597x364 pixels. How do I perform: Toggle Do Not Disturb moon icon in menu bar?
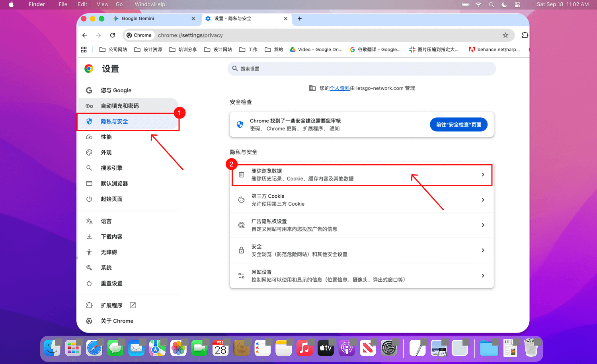[x=504, y=4]
